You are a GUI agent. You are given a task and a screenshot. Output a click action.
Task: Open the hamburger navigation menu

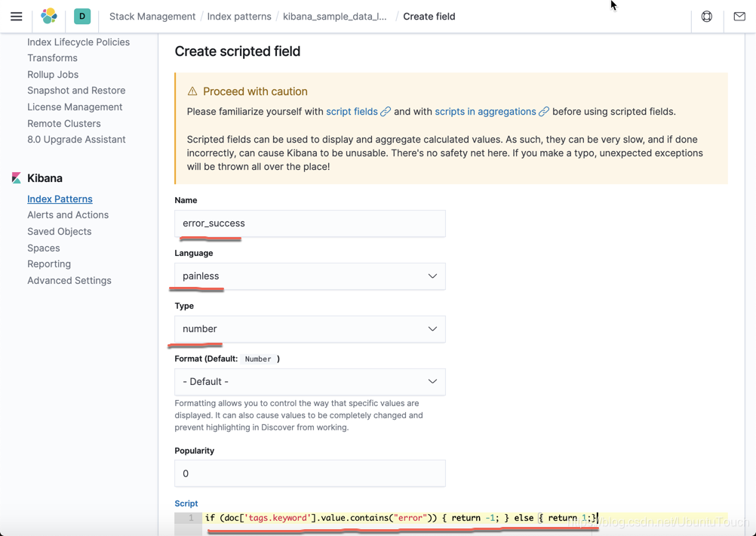17,17
